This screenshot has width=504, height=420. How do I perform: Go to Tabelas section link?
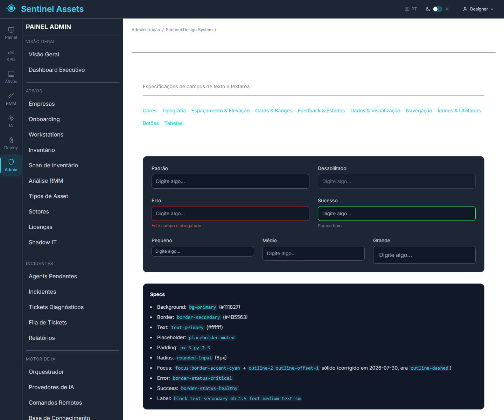click(173, 123)
